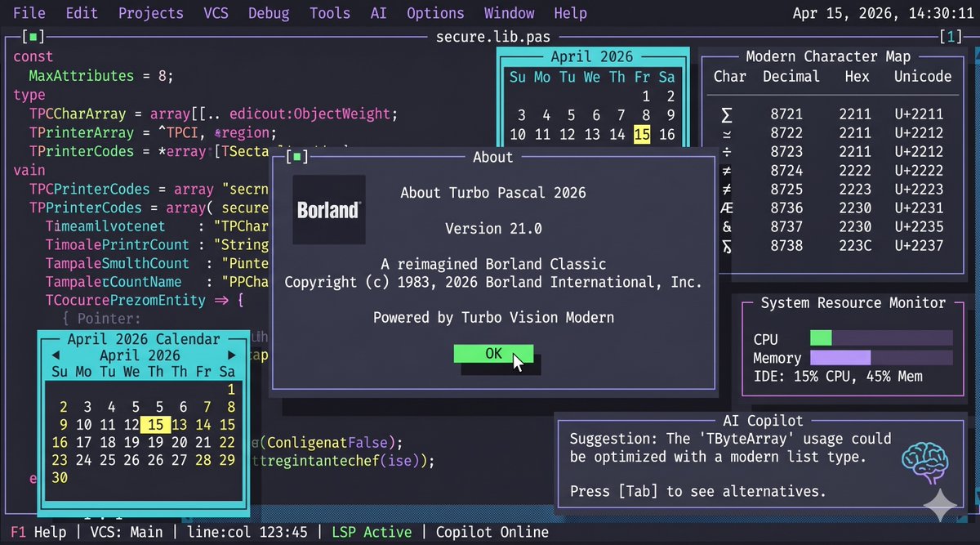Open the Projects menu
Viewport: 980px width, 545px height.
tap(150, 13)
